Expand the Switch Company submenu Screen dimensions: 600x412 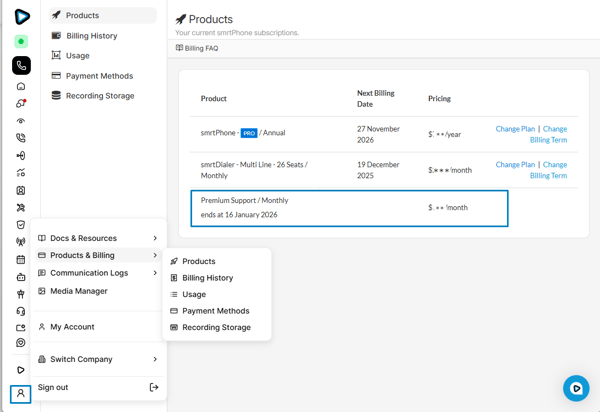point(98,359)
